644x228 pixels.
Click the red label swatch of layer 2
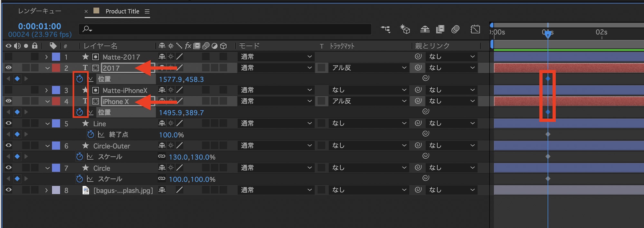pos(56,68)
